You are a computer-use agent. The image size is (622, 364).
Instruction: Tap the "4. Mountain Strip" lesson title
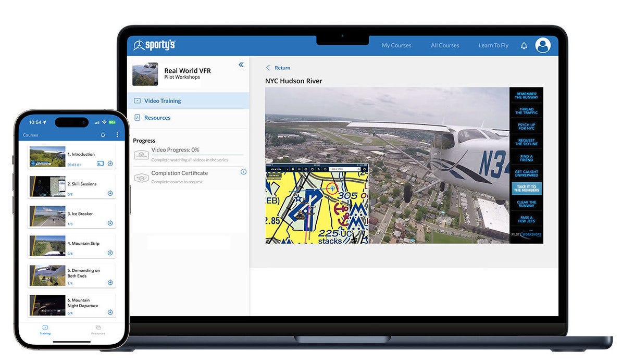click(x=83, y=244)
